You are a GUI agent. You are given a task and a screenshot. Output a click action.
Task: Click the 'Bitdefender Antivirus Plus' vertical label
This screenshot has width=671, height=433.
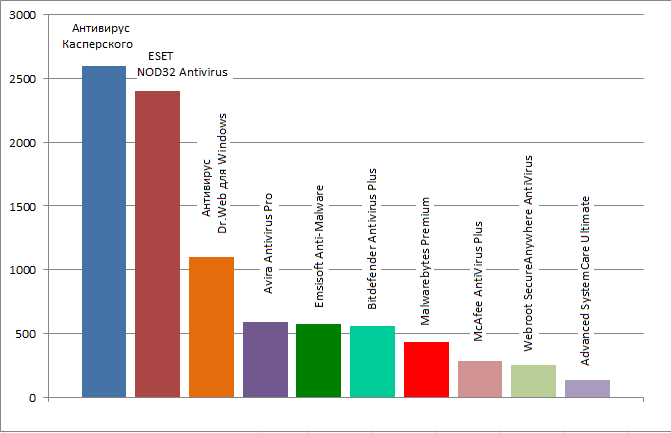coord(372,239)
